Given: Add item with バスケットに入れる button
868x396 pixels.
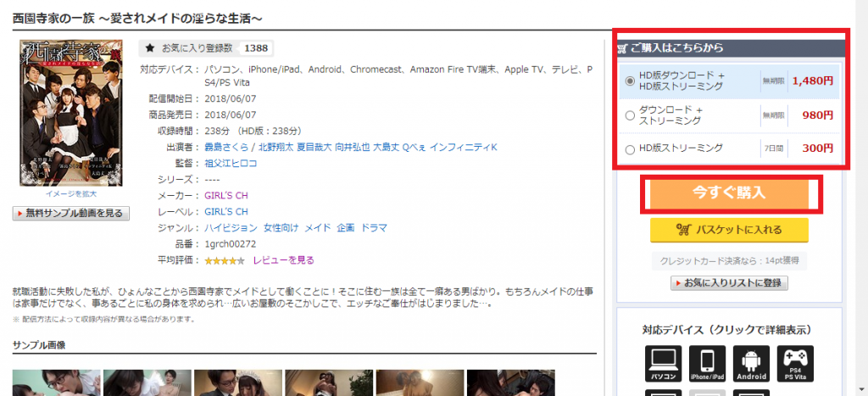Looking at the screenshot, I should point(729,229).
